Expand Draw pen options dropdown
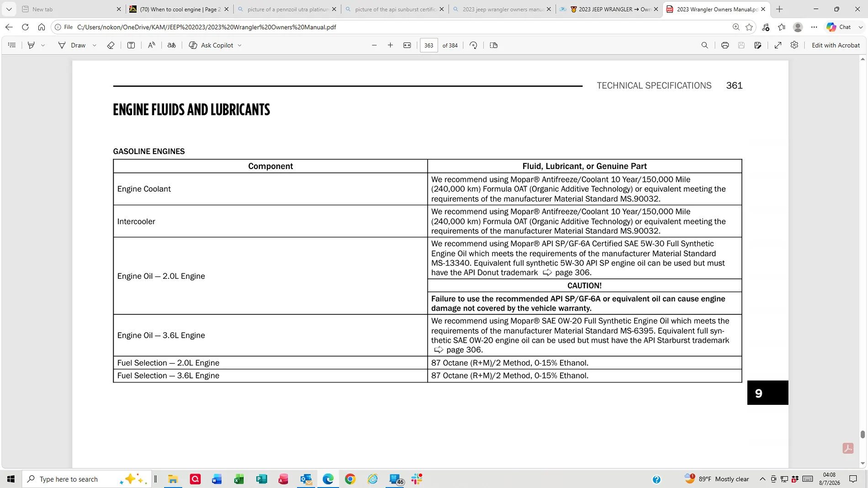The image size is (868, 488). click(x=95, y=45)
